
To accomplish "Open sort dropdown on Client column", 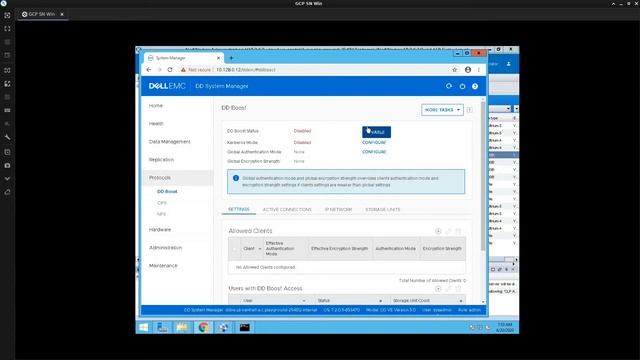I will coord(260,249).
